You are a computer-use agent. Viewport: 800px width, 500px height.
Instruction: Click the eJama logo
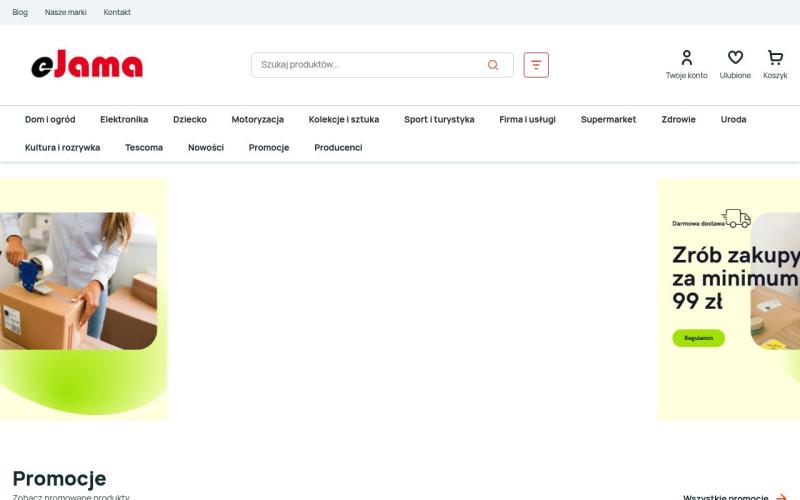(x=87, y=65)
